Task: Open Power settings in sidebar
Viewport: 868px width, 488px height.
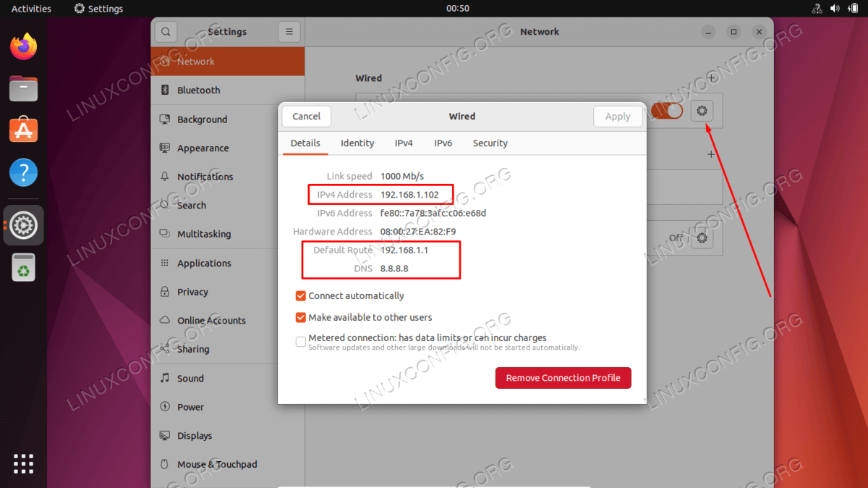Action: tap(227, 407)
